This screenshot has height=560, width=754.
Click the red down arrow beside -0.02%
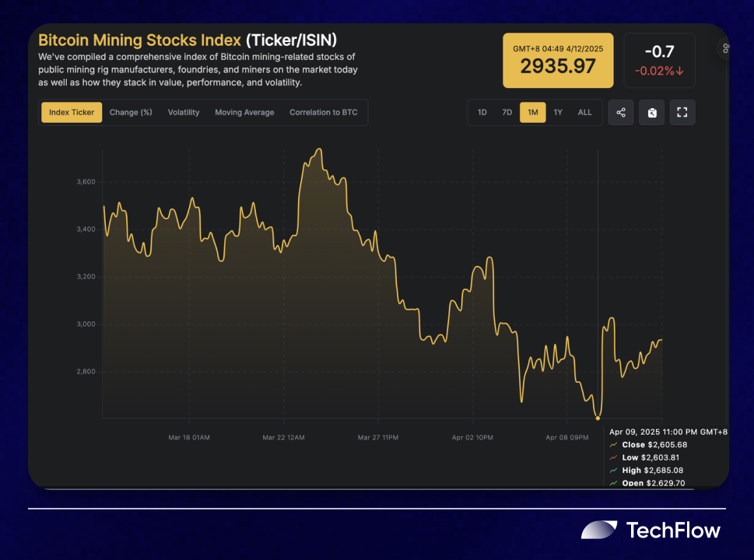coord(679,71)
